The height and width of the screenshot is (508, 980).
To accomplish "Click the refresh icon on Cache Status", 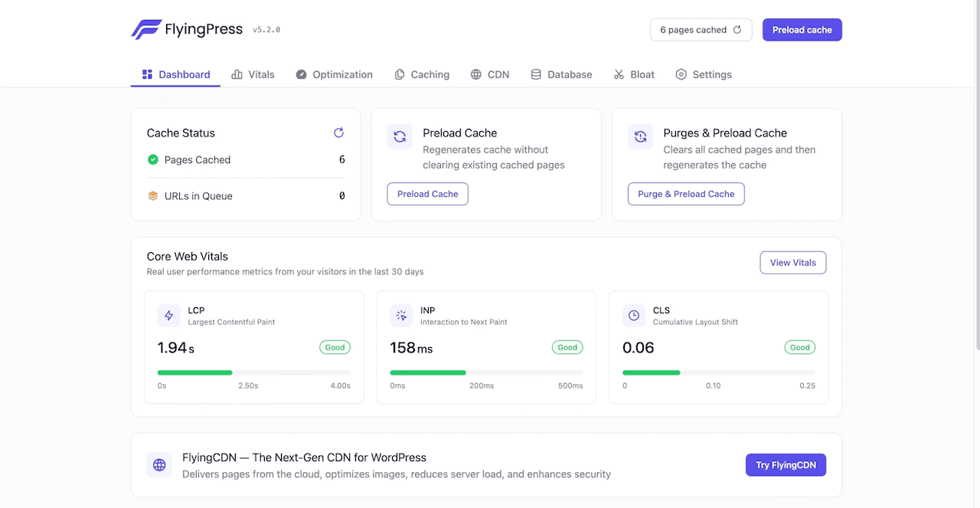I will pyautogui.click(x=338, y=133).
